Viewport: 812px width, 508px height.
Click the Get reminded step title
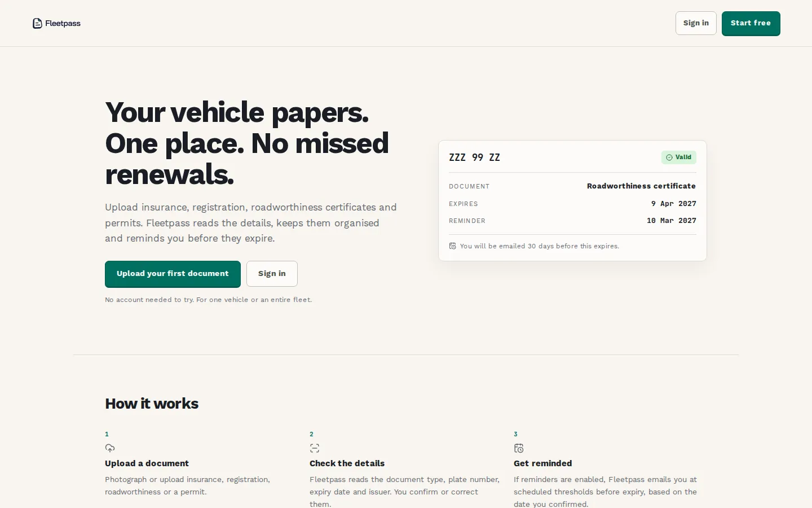tap(542, 463)
